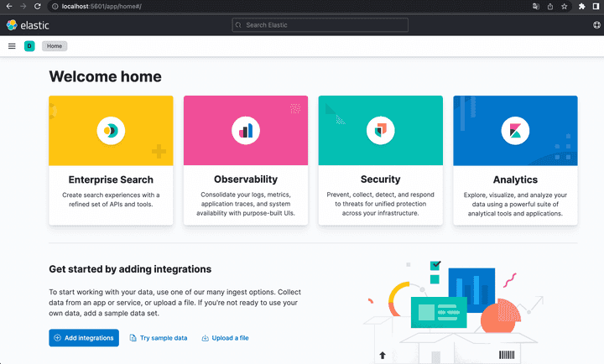Open the green D space avatar
This screenshot has width=604, height=364.
point(29,46)
